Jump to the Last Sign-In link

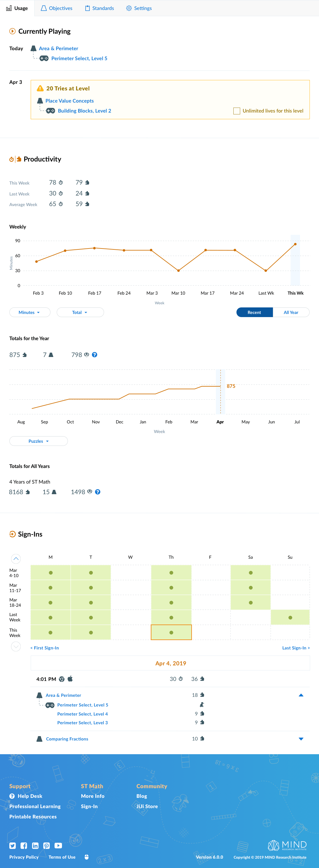[x=296, y=648]
